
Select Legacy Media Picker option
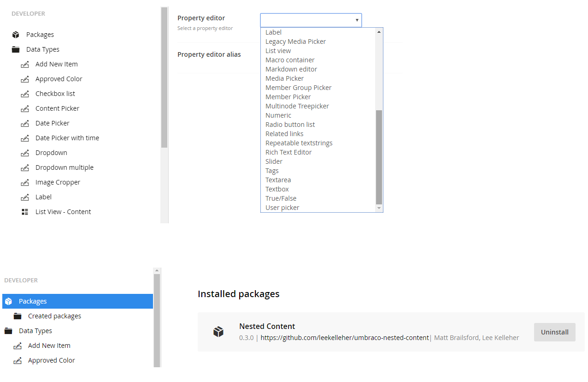[295, 42]
